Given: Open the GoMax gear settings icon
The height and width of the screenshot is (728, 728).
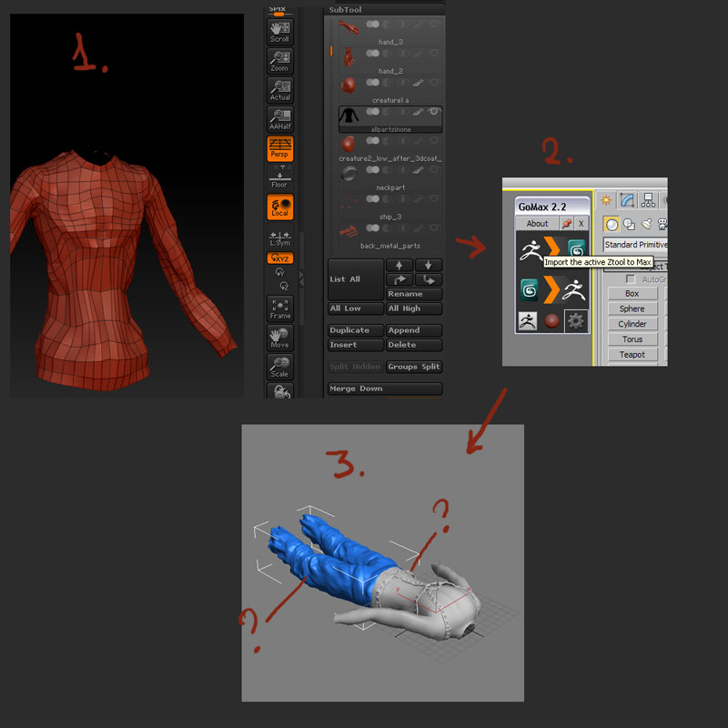Looking at the screenshot, I should [x=576, y=321].
